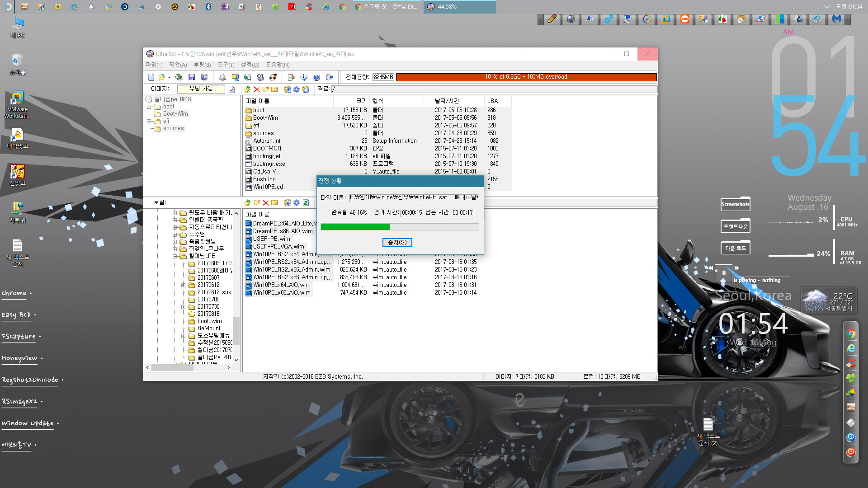The width and height of the screenshot is (868, 488).
Task: Switch to the 44.58% taskbar window
Action: tap(459, 7)
